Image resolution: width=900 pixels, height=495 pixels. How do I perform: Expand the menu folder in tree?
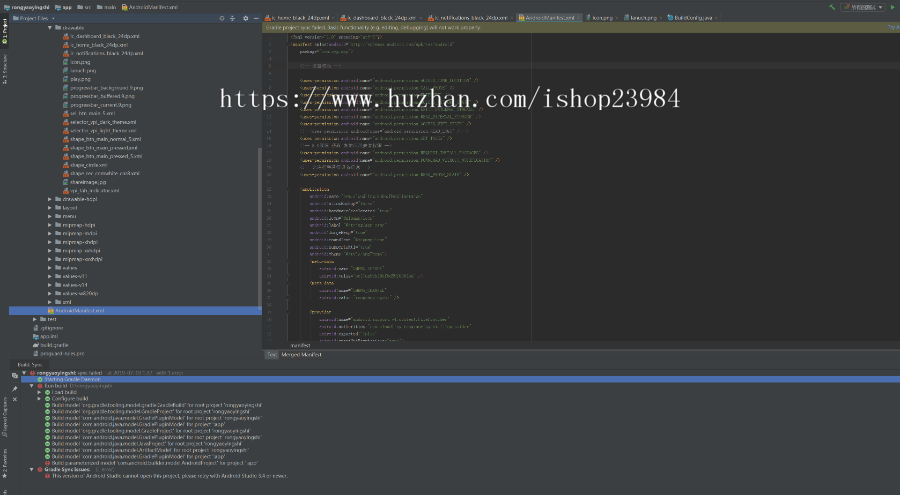[50, 215]
